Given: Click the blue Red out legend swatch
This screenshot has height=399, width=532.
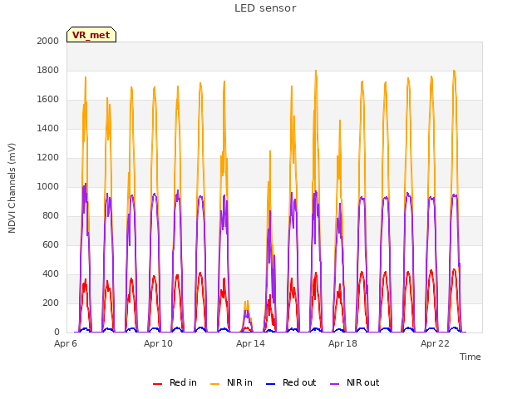Looking at the screenshot, I should [x=270, y=384].
